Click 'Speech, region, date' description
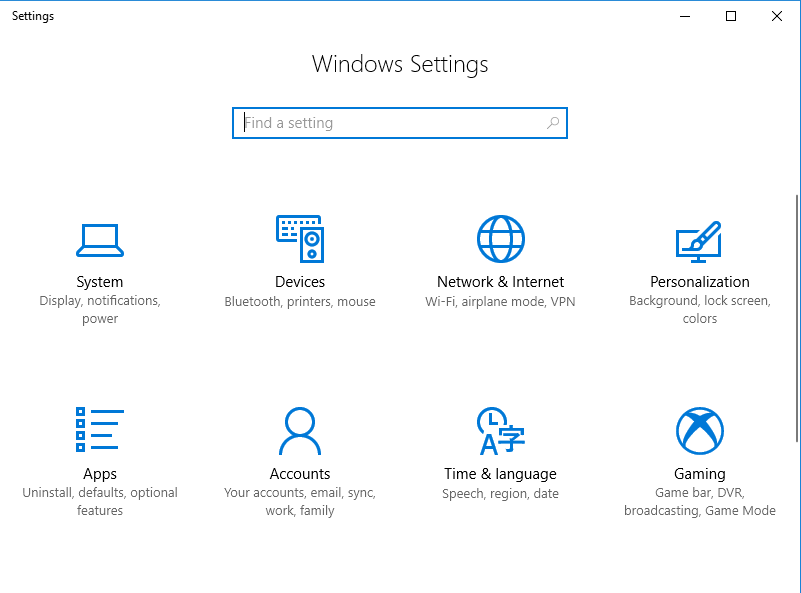Screen dimensions: 801x593 (x=501, y=494)
